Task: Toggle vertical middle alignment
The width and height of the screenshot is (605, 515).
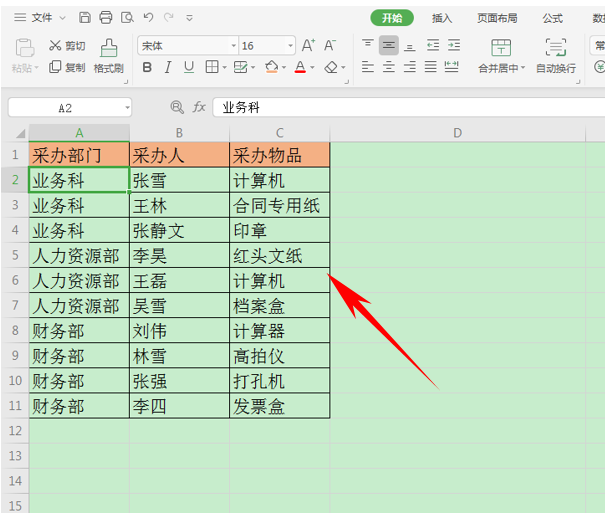Action: [x=389, y=46]
